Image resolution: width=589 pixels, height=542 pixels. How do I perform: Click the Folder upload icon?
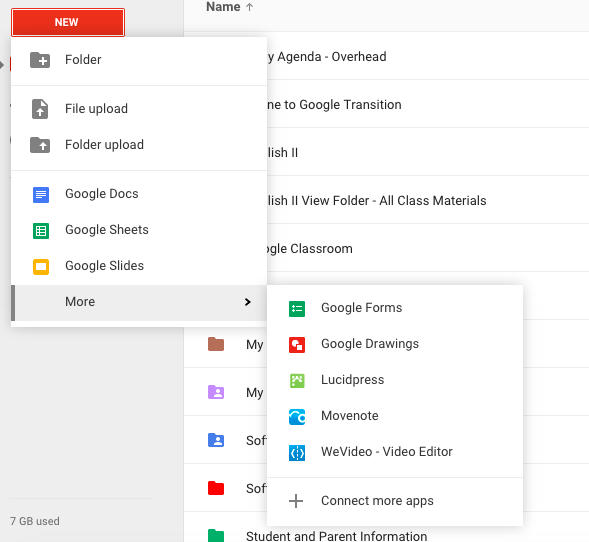coord(40,145)
